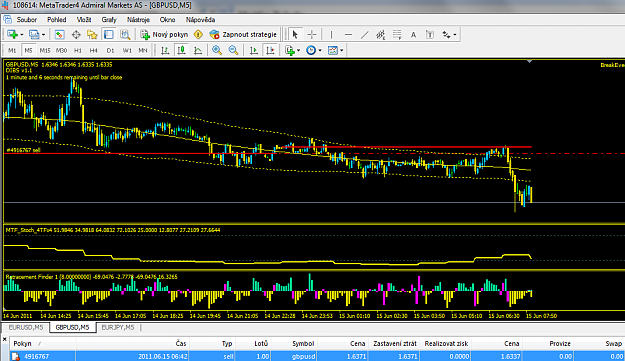
Task: Toggle the Navigator folder-star icon
Action: [x=92, y=35]
